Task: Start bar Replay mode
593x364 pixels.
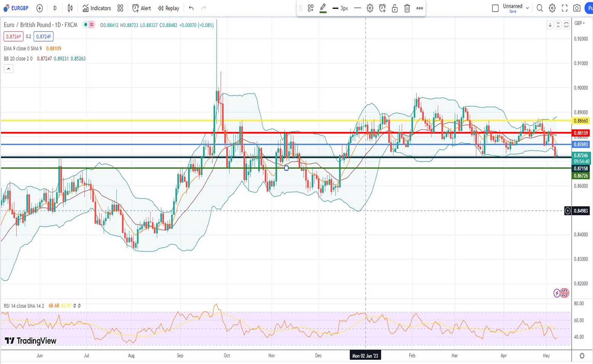Action: coord(169,8)
